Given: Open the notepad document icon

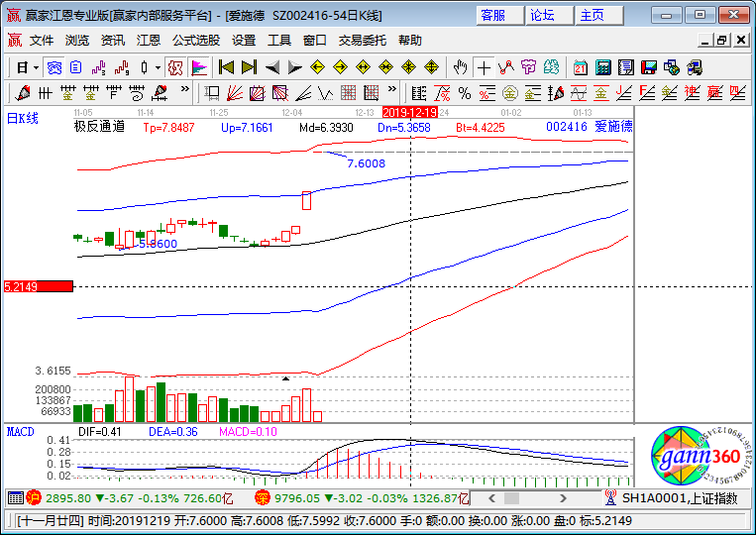Looking at the screenshot, I should 626,67.
